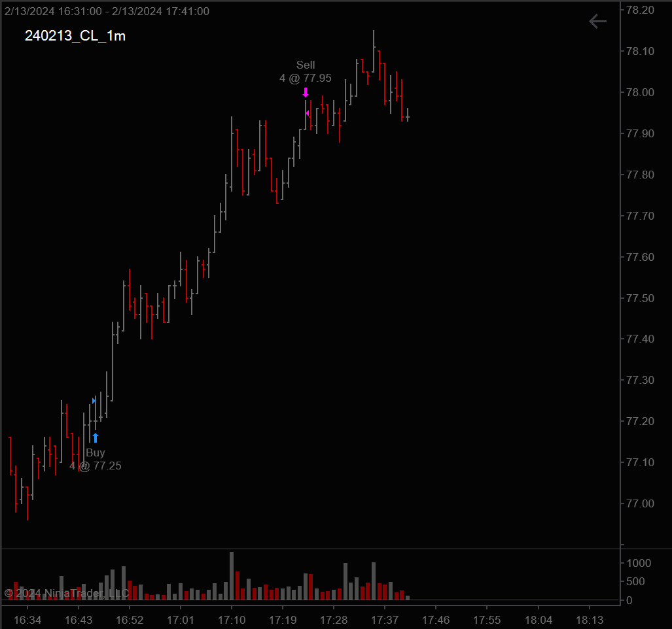Click the magenta Sell arrow marker
Image resolution: width=672 pixels, height=629 pixels.
pyautogui.click(x=306, y=92)
